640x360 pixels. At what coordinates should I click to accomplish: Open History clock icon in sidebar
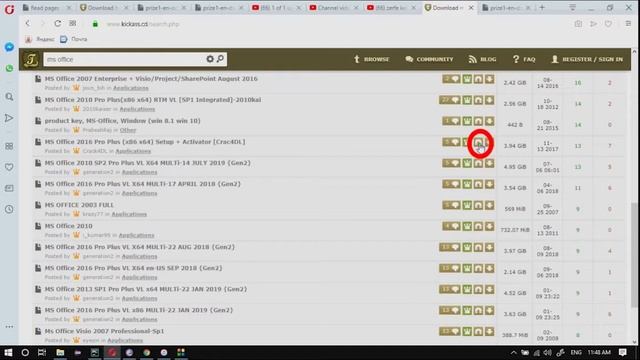(9, 209)
